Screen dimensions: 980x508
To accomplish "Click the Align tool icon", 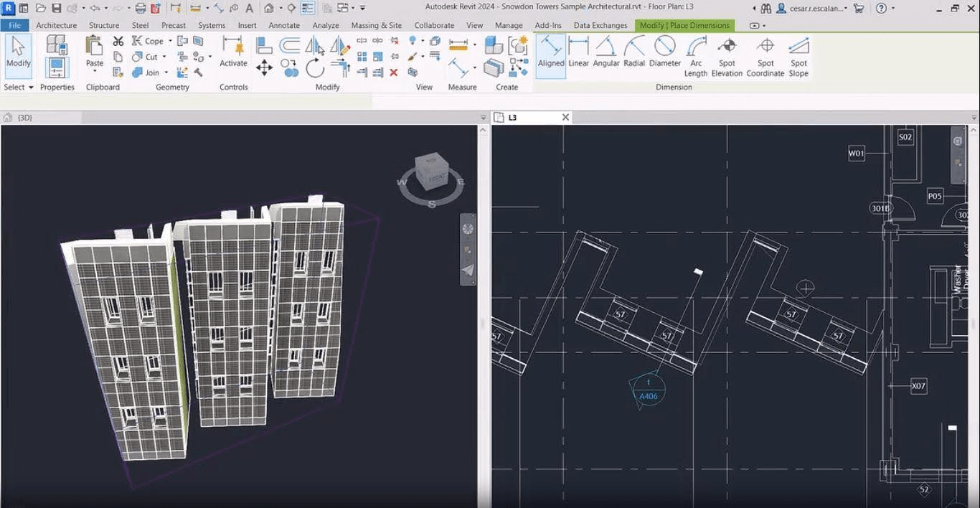I will (264, 46).
